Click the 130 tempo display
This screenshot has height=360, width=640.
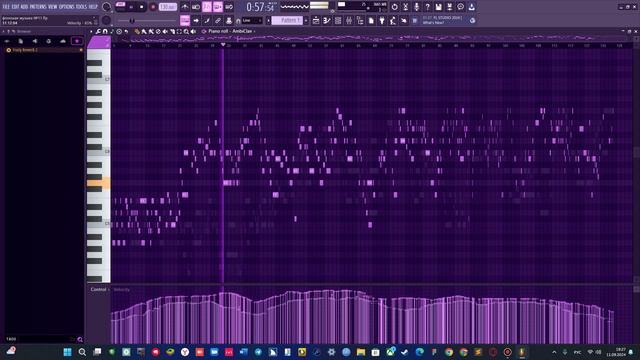click(x=168, y=7)
